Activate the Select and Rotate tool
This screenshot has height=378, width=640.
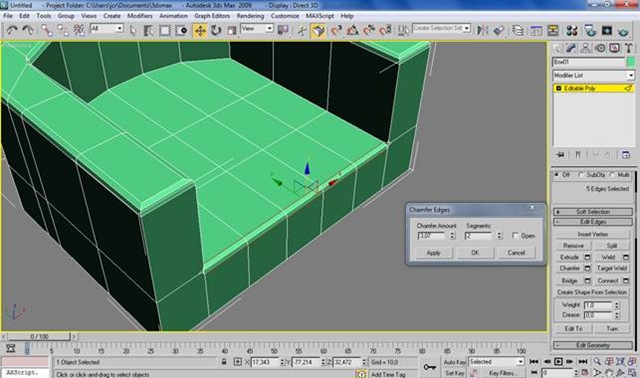coord(216,31)
